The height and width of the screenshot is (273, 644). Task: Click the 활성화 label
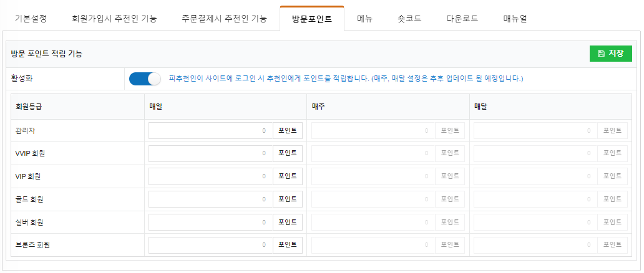[22, 78]
